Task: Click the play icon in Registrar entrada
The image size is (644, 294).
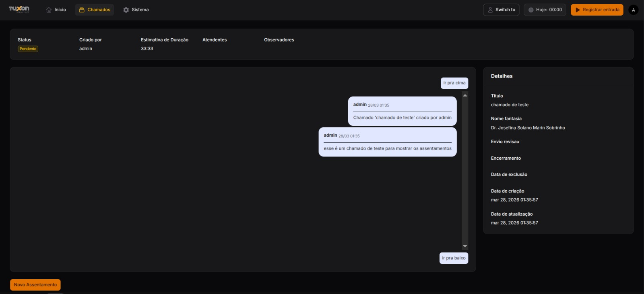Action: pos(578,10)
